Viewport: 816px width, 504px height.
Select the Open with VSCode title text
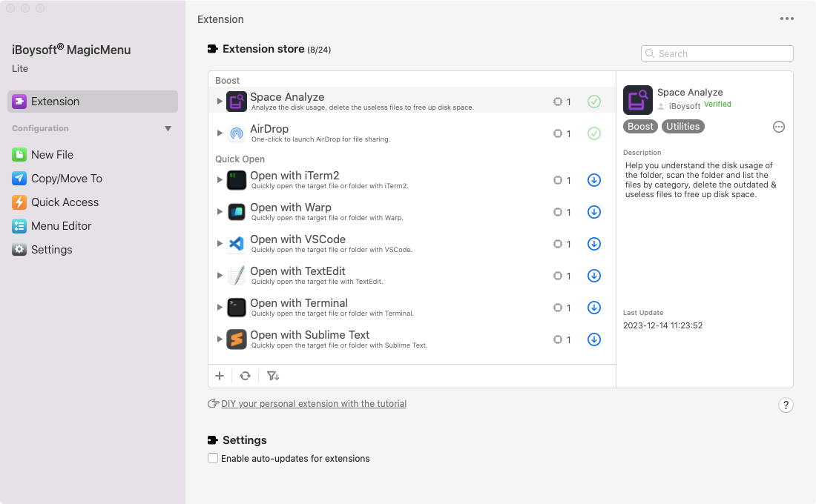pos(297,239)
